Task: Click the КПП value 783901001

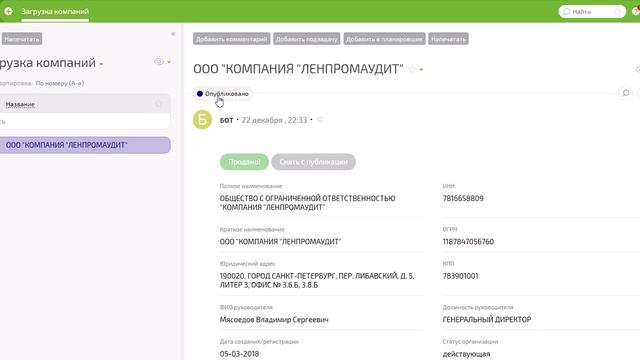Action: click(x=460, y=276)
